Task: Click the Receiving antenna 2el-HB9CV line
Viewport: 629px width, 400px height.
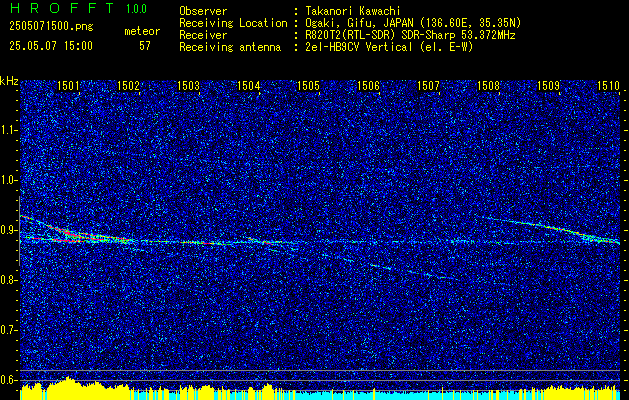Action: click(389, 47)
